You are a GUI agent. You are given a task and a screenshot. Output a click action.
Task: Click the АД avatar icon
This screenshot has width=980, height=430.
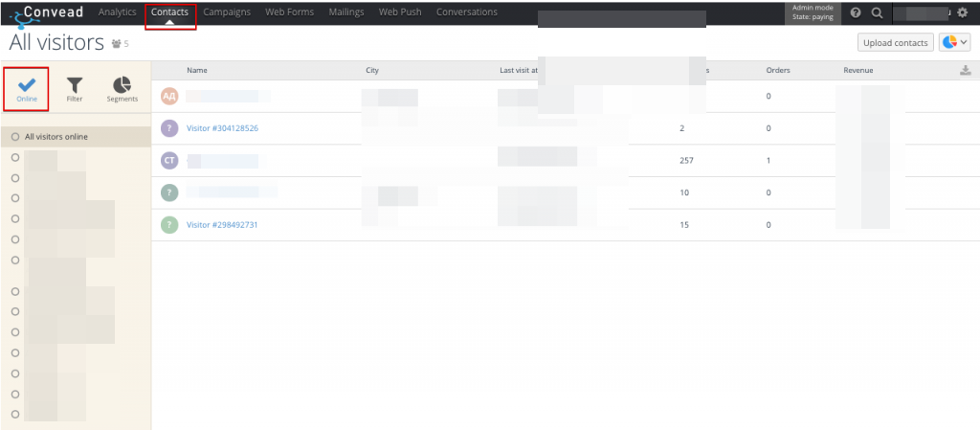pyautogui.click(x=169, y=97)
